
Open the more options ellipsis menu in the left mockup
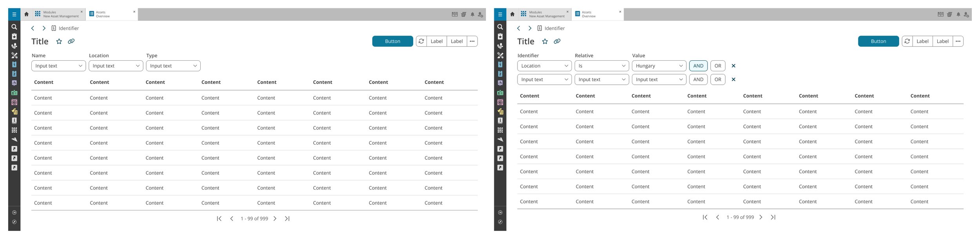[x=472, y=41]
